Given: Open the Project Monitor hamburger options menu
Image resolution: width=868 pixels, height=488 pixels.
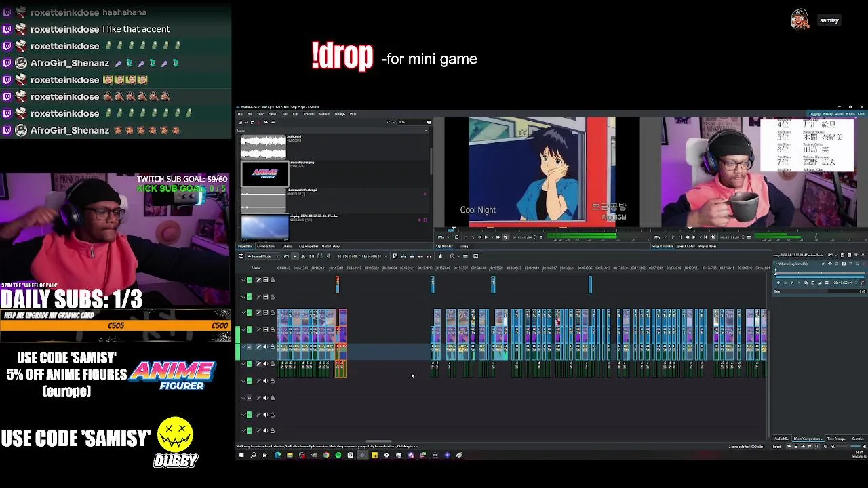Looking at the screenshot, I should 749,237.
